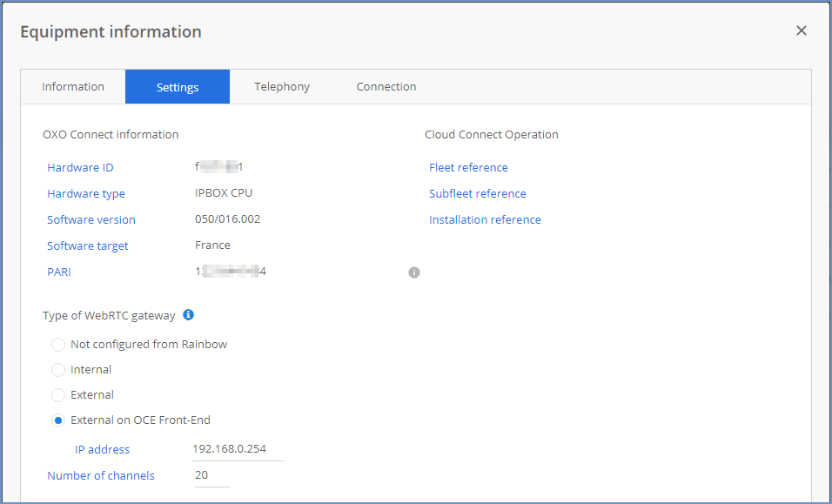Screen dimensions: 832x504
Task: Click the 'Type of WebRTC gateway' heading
Action: 109,316
